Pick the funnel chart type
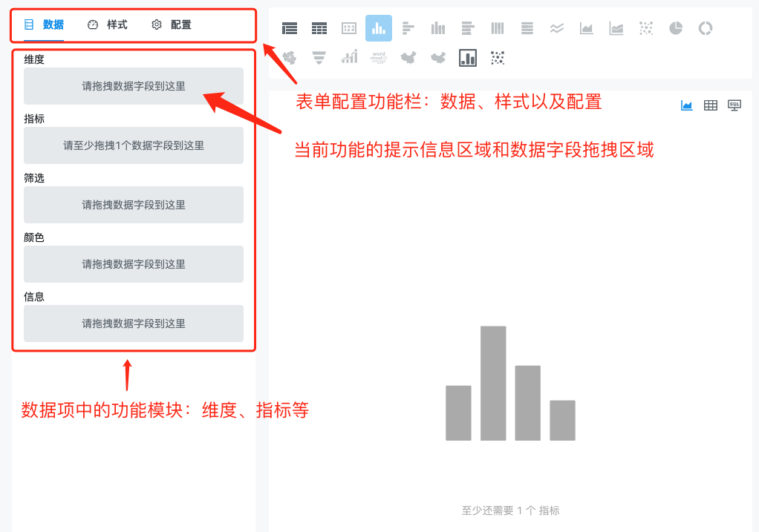This screenshot has height=532, width=759. click(x=319, y=58)
